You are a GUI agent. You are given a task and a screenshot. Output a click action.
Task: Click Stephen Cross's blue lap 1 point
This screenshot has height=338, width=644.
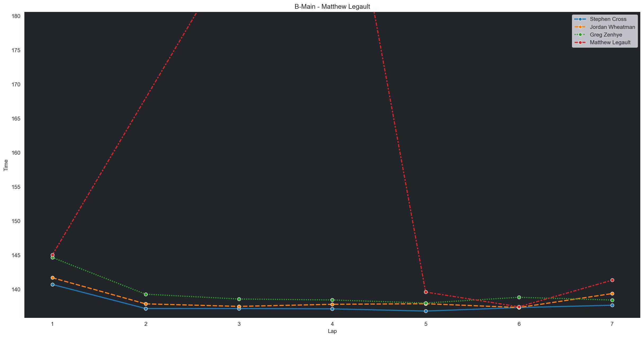(52, 284)
